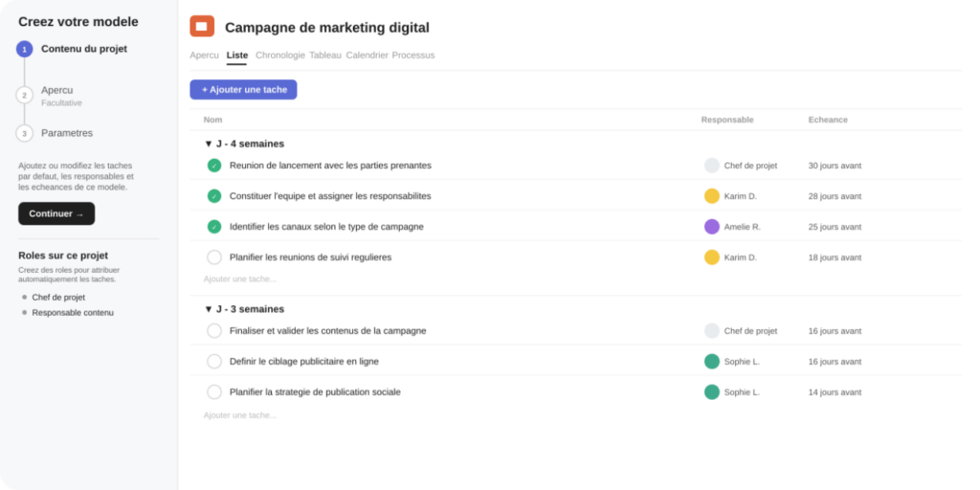Open the Calendrier tab

[x=367, y=55]
